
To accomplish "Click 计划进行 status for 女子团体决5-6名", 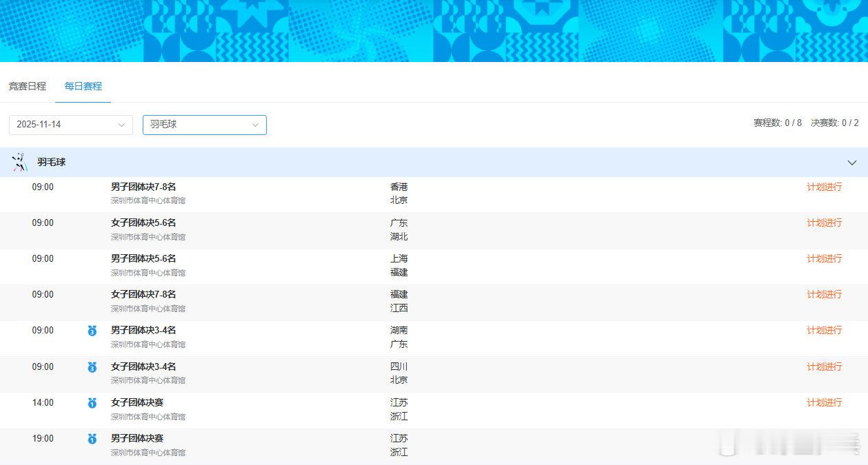I will click(825, 223).
